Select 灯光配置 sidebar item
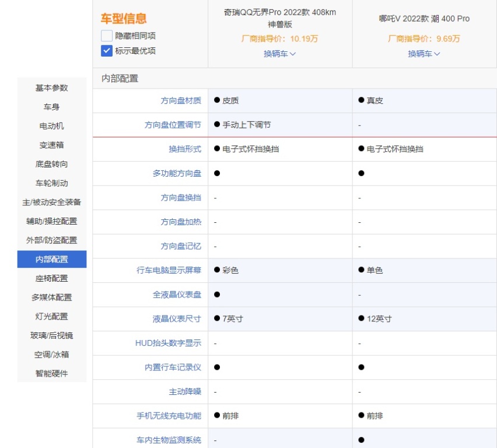 pos(52,316)
